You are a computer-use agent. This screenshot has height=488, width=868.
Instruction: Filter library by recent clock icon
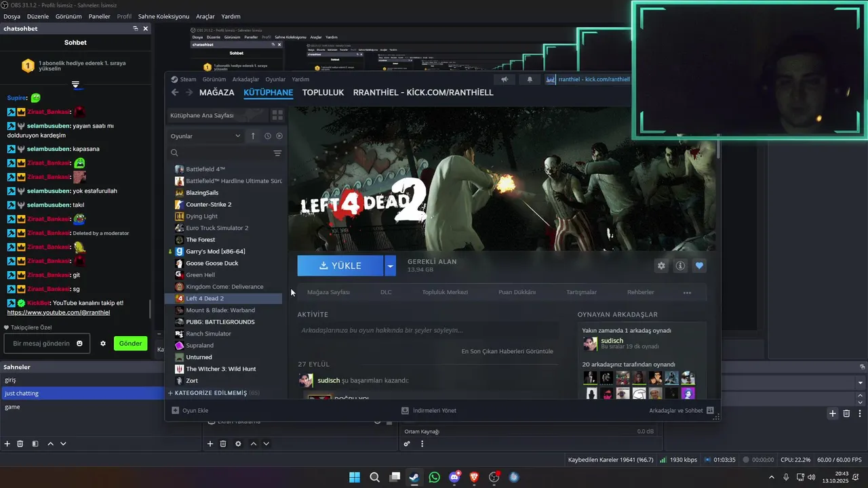268,136
